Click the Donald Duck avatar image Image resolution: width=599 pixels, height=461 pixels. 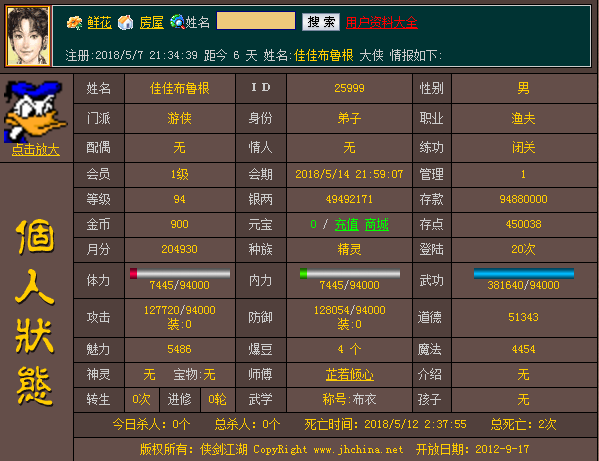tap(36, 111)
